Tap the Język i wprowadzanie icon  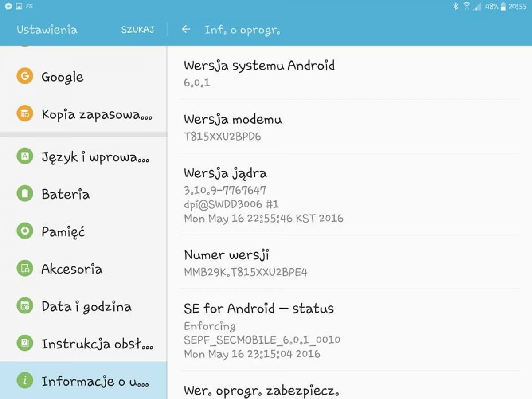tap(25, 156)
